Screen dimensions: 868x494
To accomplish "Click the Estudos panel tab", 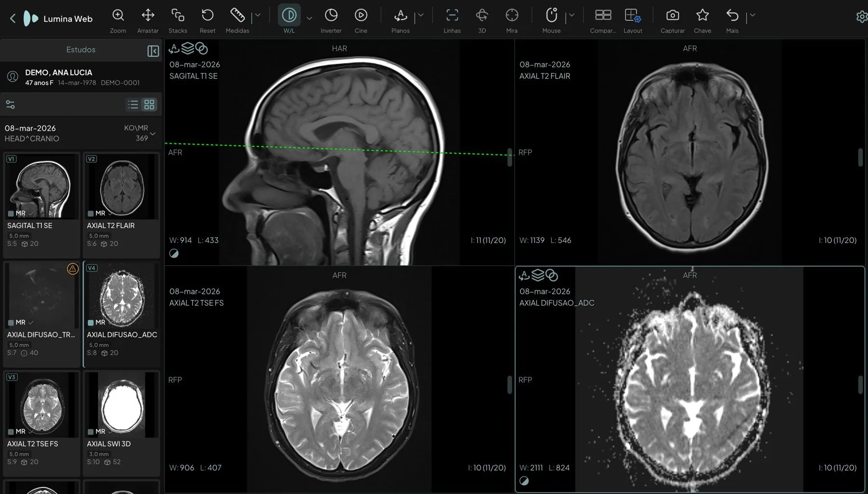I will click(x=81, y=50).
